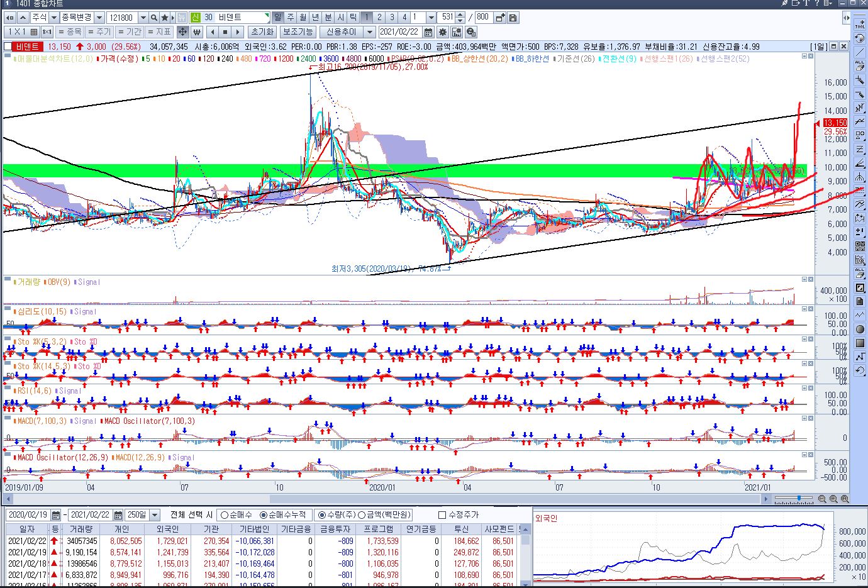Select the TOOL add button in sidebar

click(x=860, y=24)
